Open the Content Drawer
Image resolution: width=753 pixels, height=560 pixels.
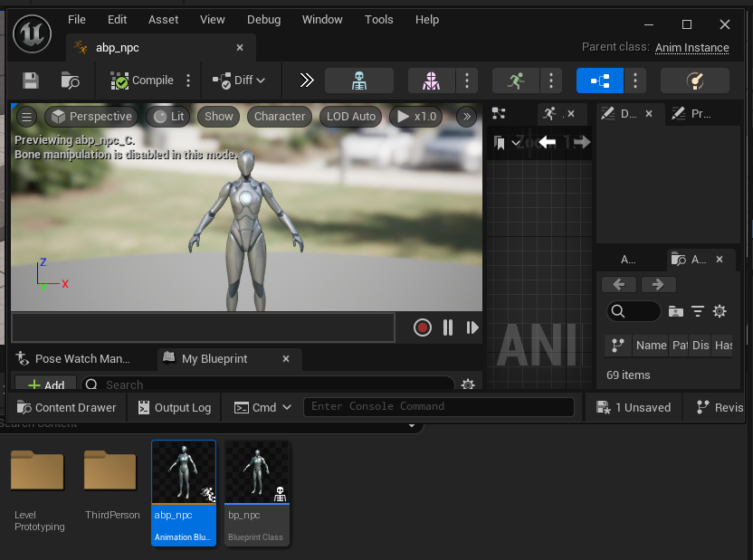67,408
